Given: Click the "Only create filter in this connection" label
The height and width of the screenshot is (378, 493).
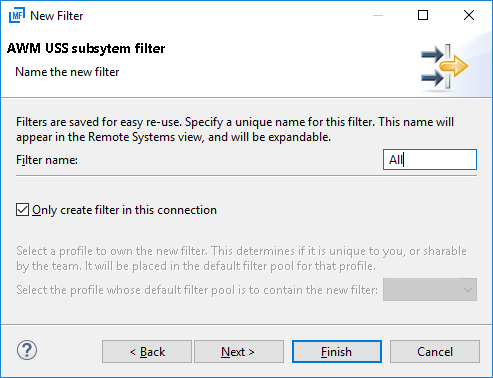Looking at the screenshot, I should [x=124, y=210].
